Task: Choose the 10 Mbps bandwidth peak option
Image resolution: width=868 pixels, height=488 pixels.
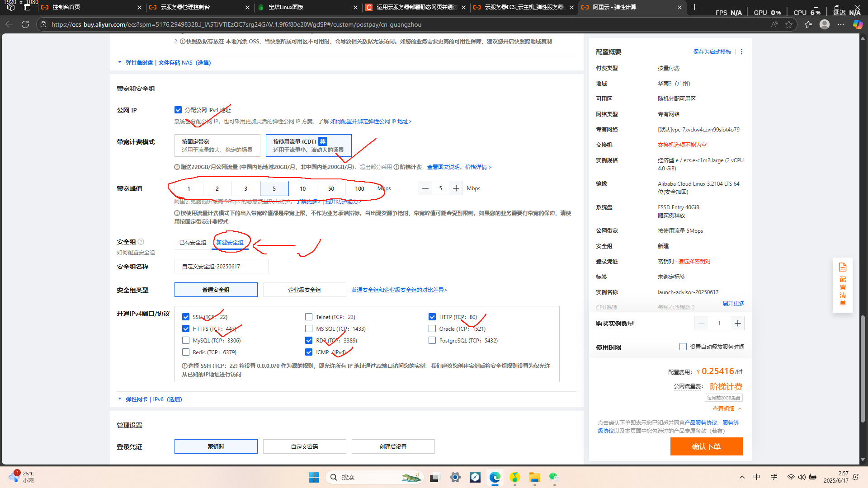Action: point(302,188)
